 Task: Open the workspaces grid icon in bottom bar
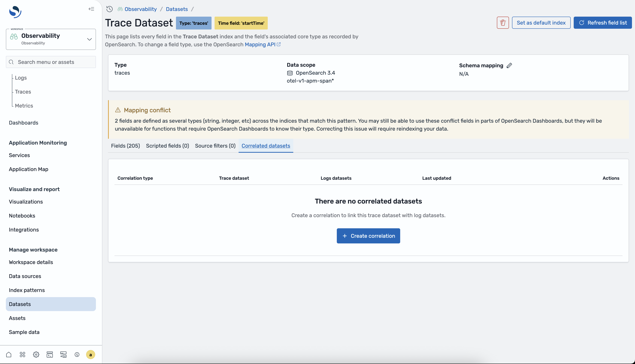[23, 355]
